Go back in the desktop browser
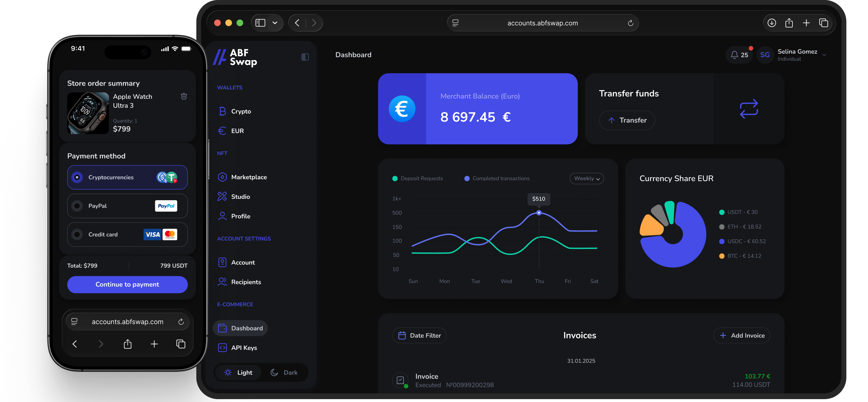Image resolution: width=868 pixels, height=402 pixels. (297, 23)
